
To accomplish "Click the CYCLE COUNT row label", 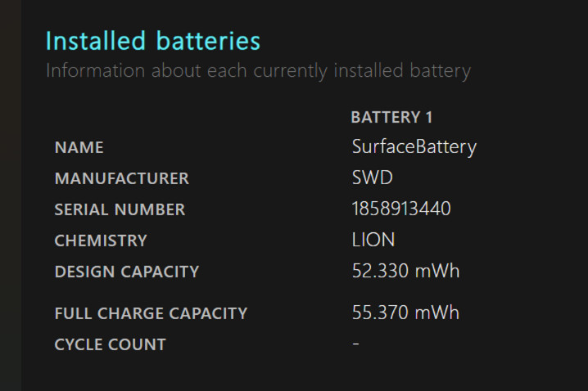I will [110, 344].
